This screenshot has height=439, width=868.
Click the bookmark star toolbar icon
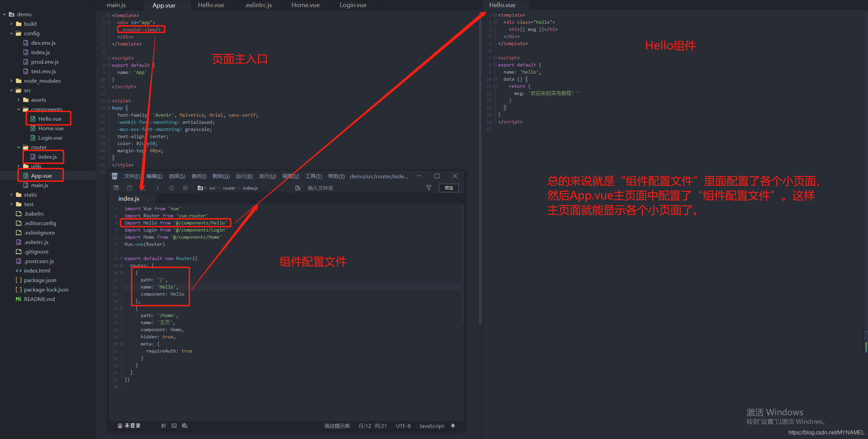pos(172,188)
